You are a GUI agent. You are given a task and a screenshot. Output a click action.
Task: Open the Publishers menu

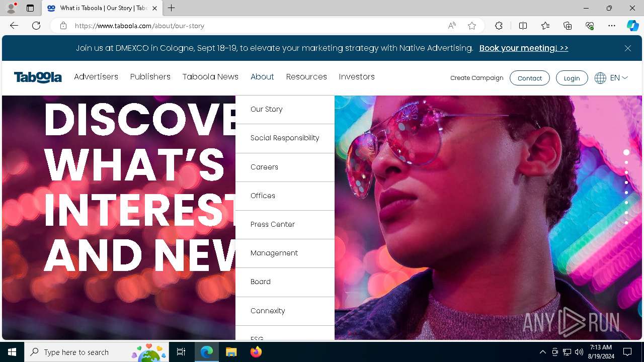pyautogui.click(x=150, y=76)
